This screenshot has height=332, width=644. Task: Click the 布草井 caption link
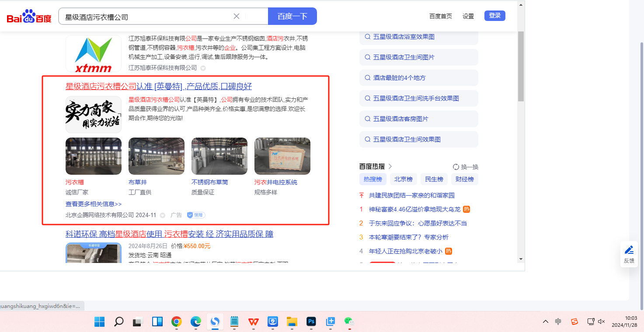(x=138, y=182)
